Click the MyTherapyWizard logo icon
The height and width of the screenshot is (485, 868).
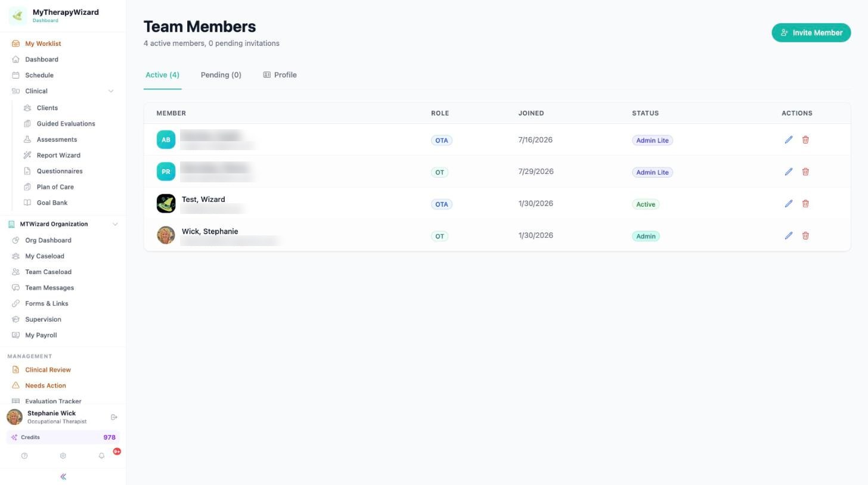click(x=17, y=15)
